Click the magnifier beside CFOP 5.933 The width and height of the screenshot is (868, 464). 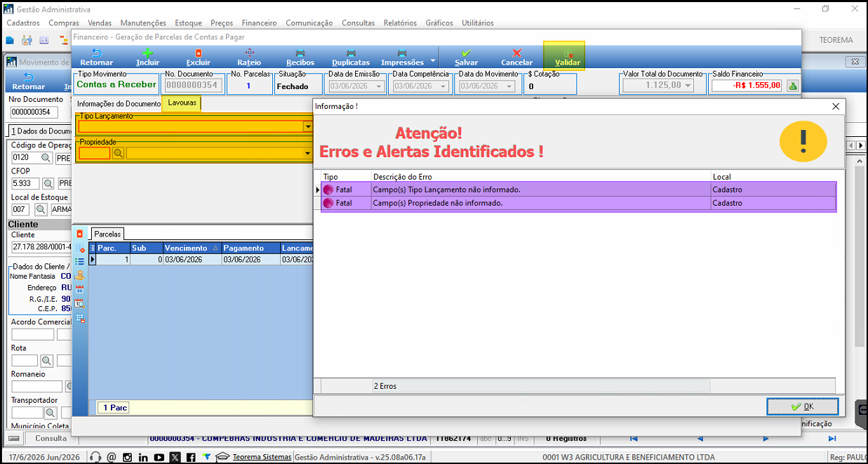click(x=48, y=183)
